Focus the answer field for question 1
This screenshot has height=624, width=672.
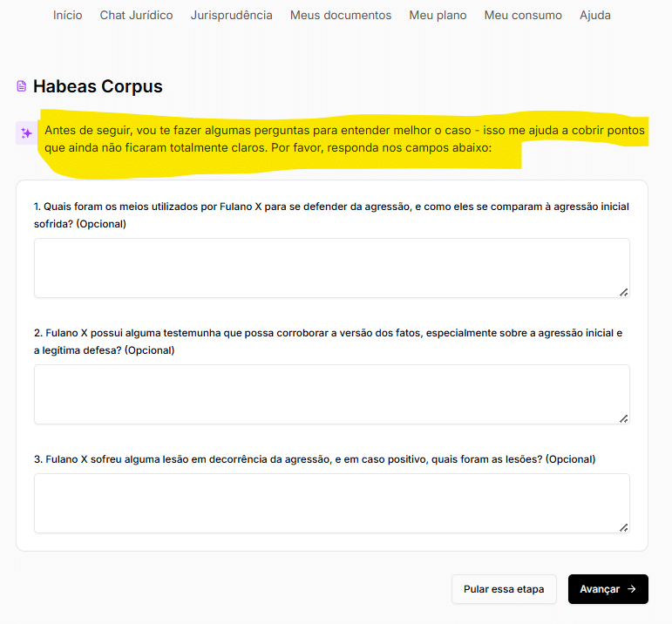coord(331,268)
